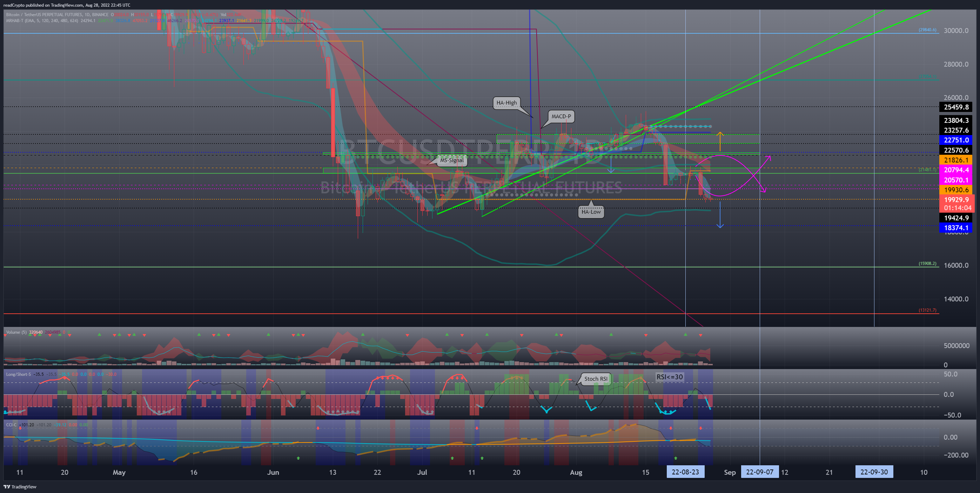Click the 14000.0 price axis value
The height and width of the screenshot is (493, 980).
[956, 299]
